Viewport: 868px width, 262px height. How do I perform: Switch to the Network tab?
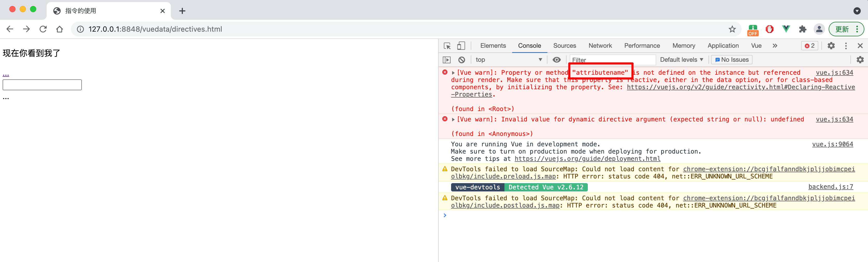click(x=600, y=46)
